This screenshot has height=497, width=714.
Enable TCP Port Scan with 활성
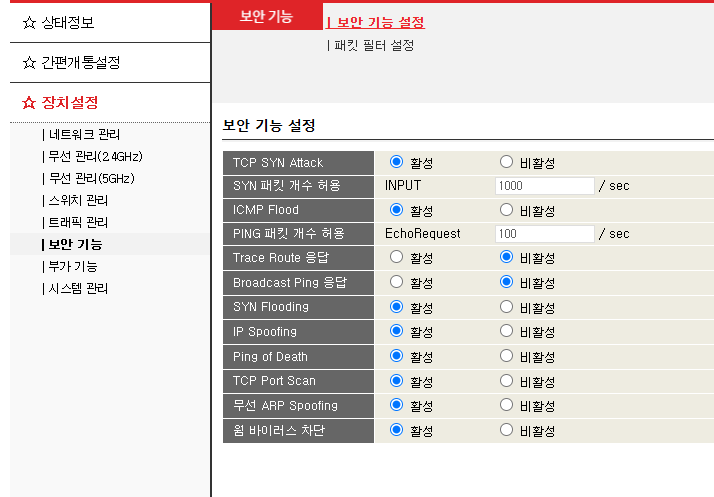(x=396, y=381)
